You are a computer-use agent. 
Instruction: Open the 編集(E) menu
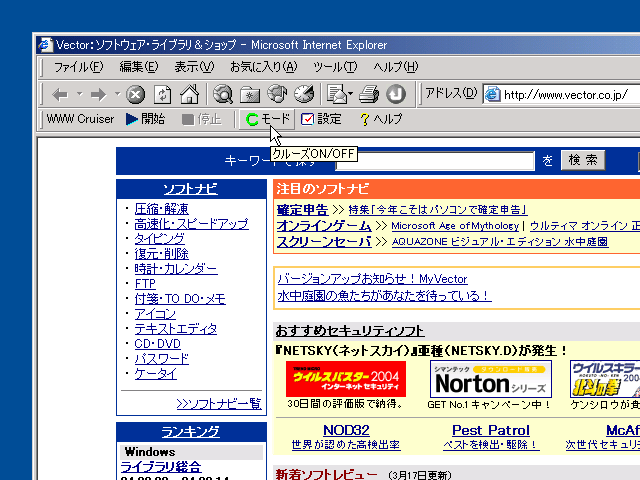tap(139, 67)
